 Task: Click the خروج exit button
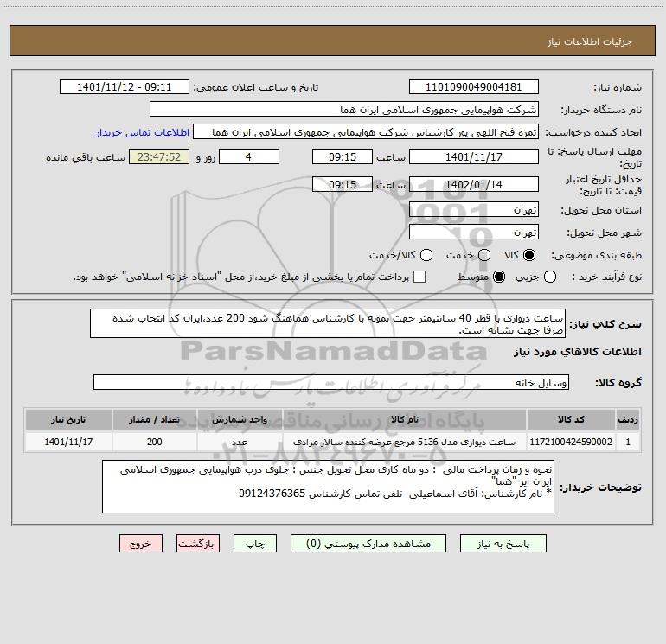tap(141, 544)
